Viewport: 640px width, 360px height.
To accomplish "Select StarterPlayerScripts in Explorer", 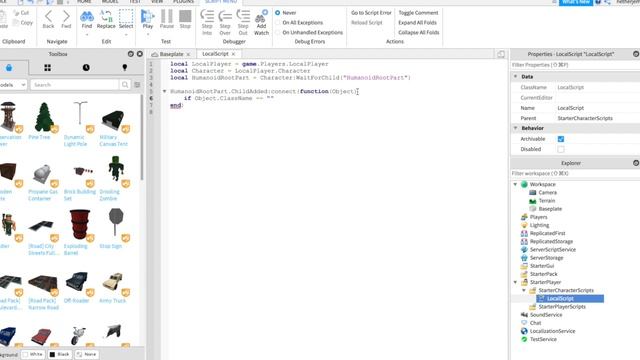I will [562, 307].
